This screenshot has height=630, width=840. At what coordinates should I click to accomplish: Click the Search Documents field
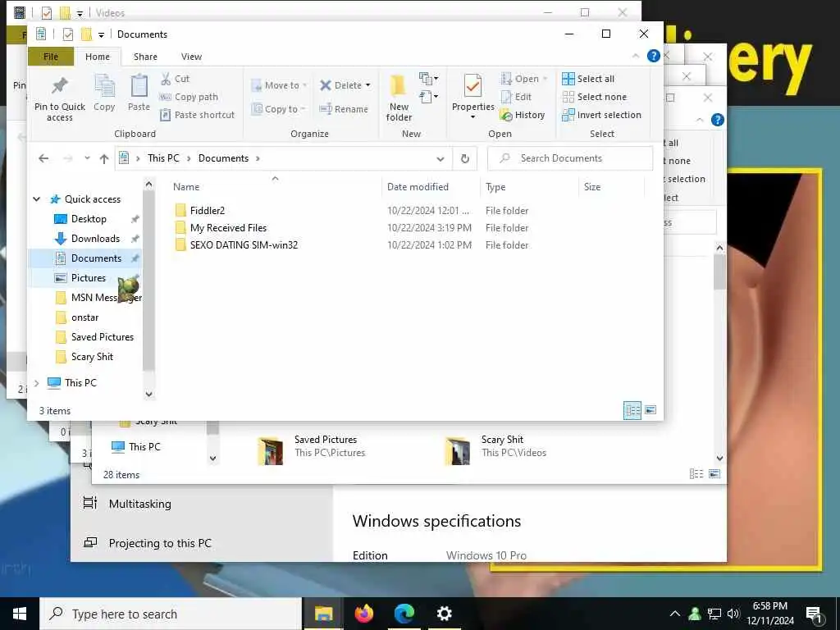click(570, 158)
